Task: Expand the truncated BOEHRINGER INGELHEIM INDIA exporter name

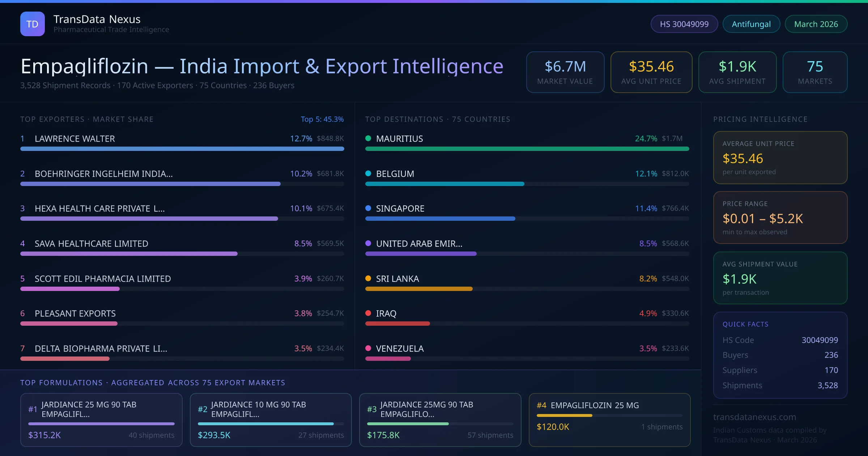Action: 104,174
